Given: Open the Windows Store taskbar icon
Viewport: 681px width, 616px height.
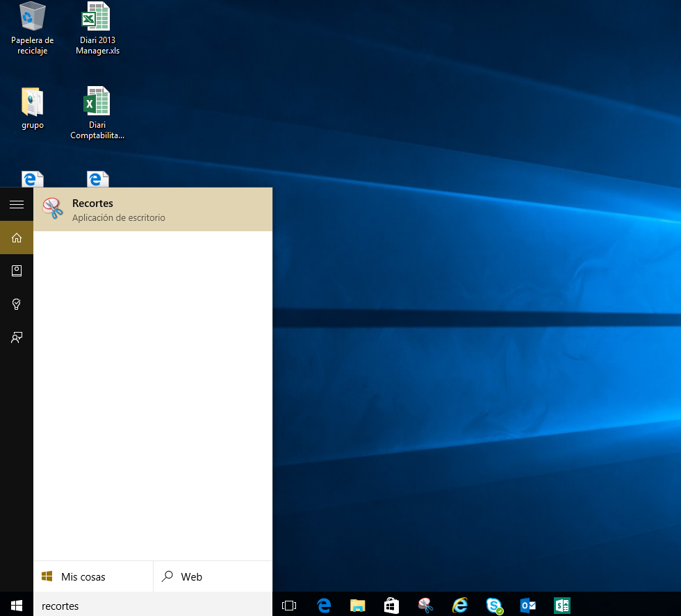Looking at the screenshot, I should tap(392, 606).
